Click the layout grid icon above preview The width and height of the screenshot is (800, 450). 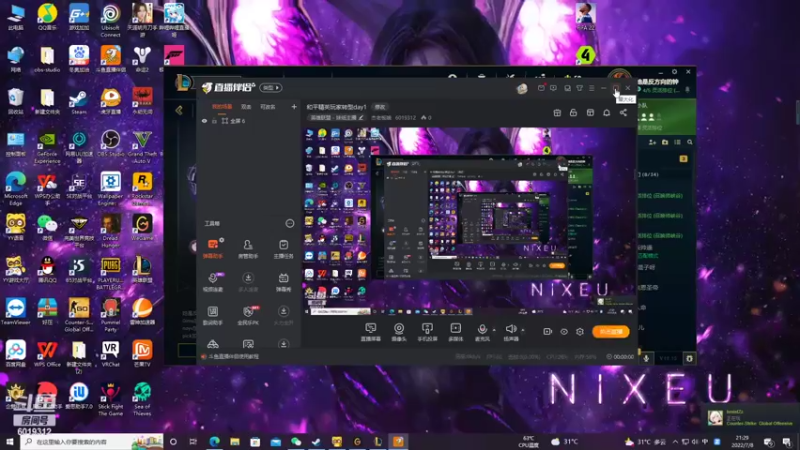590,113
